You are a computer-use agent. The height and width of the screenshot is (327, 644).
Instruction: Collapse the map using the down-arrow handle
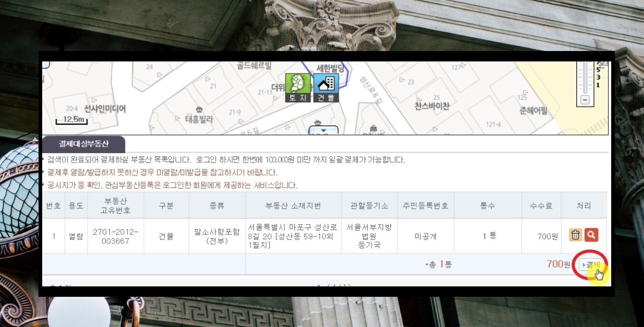[323, 130]
